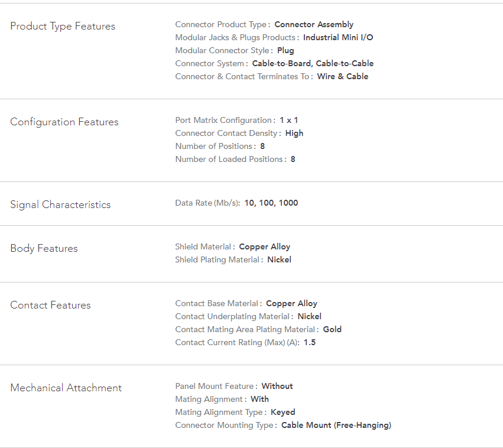Click Cable-to-Board, Cable-to-Cable connector system value

(x=313, y=64)
